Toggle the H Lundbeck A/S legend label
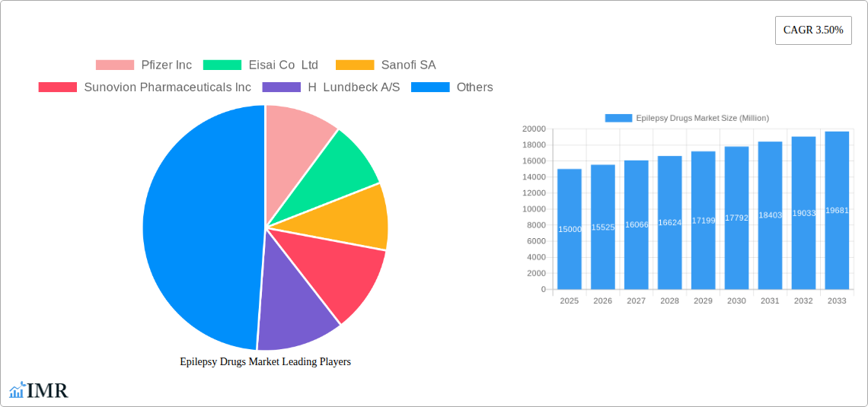 pyautogui.click(x=354, y=87)
